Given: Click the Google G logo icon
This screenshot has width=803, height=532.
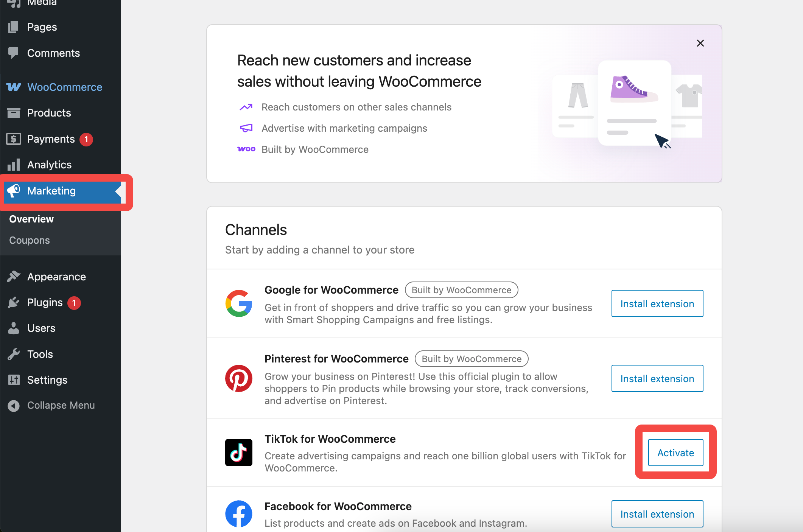Looking at the screenshot, I should (239, 303).
